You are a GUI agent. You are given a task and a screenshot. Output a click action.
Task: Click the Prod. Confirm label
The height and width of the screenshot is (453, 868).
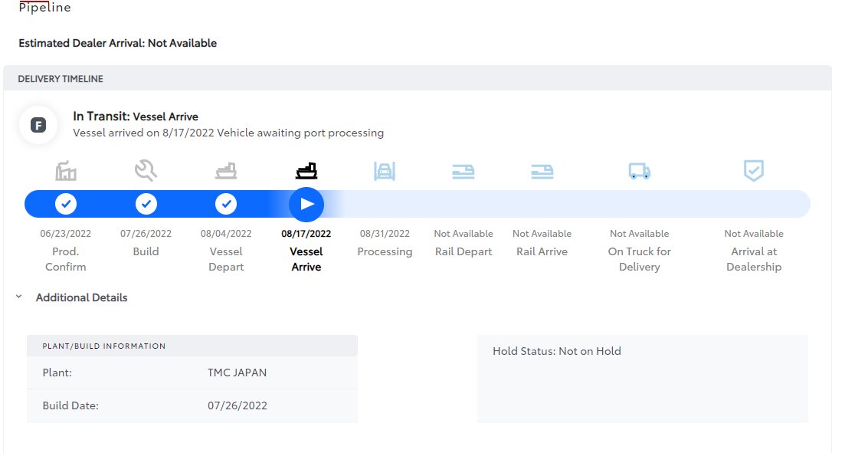65,259
